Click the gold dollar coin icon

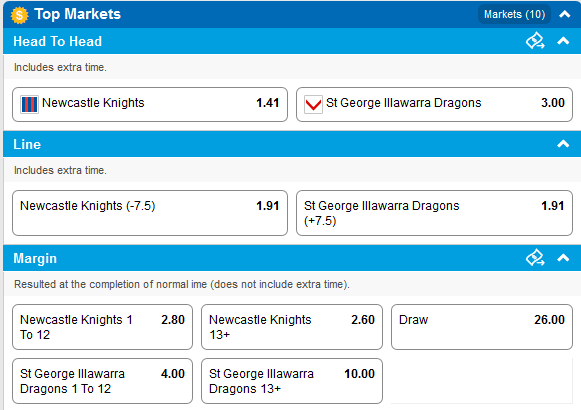tap(19, 15)
